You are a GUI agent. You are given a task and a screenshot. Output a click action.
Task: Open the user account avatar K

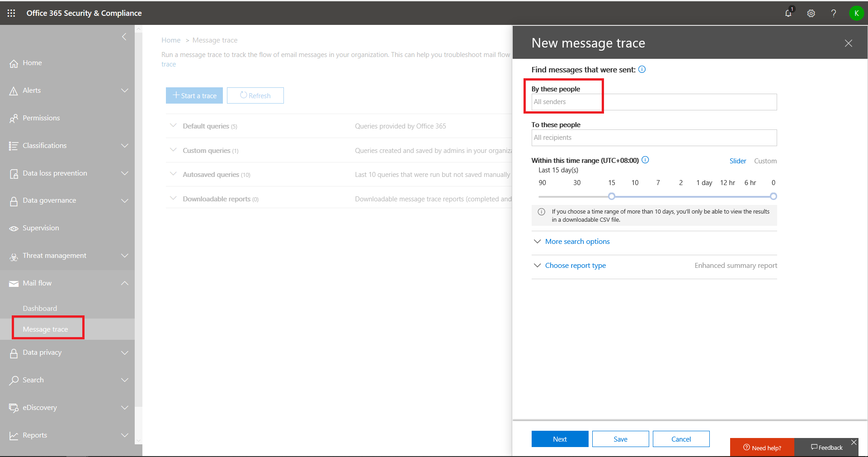click(856, 13)
